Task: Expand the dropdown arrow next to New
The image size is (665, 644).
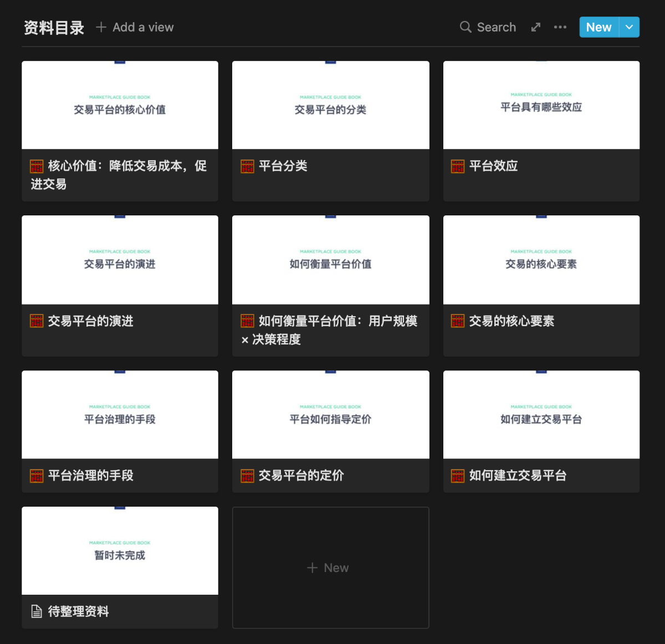Action: click(x=630, y=27)
